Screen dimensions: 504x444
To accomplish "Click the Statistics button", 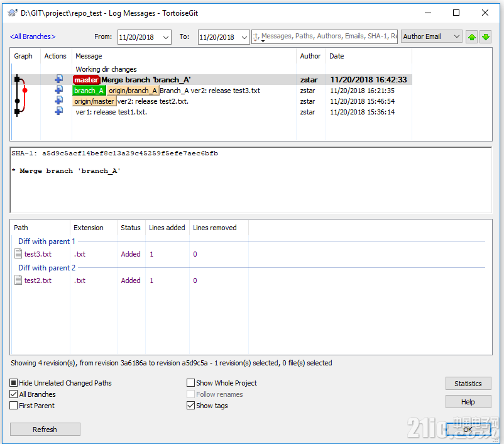I will [x=468, y=384].
